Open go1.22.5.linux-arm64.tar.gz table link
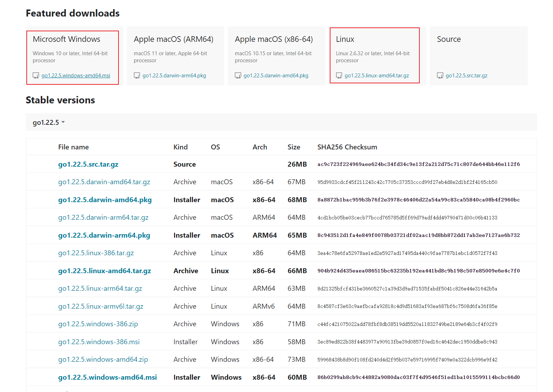Viewport: 553px width, 392px height. [x=100, y=288]
